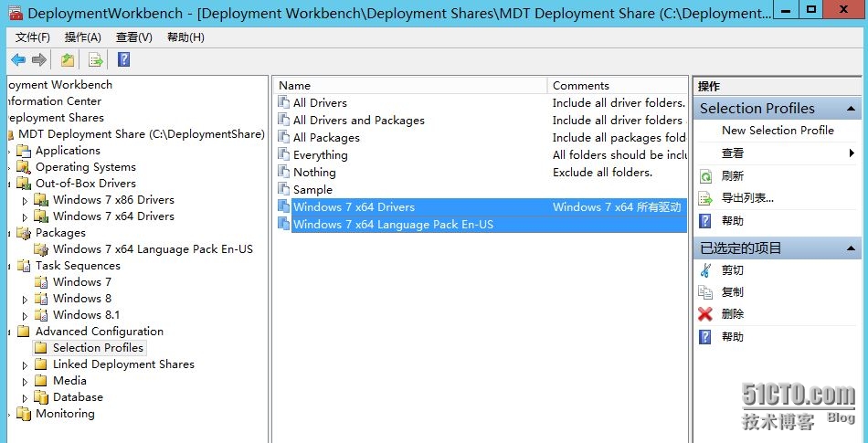This screenshot has height=443, width=868.
Task: Click the copy pages icon
Action: [705, 292]
